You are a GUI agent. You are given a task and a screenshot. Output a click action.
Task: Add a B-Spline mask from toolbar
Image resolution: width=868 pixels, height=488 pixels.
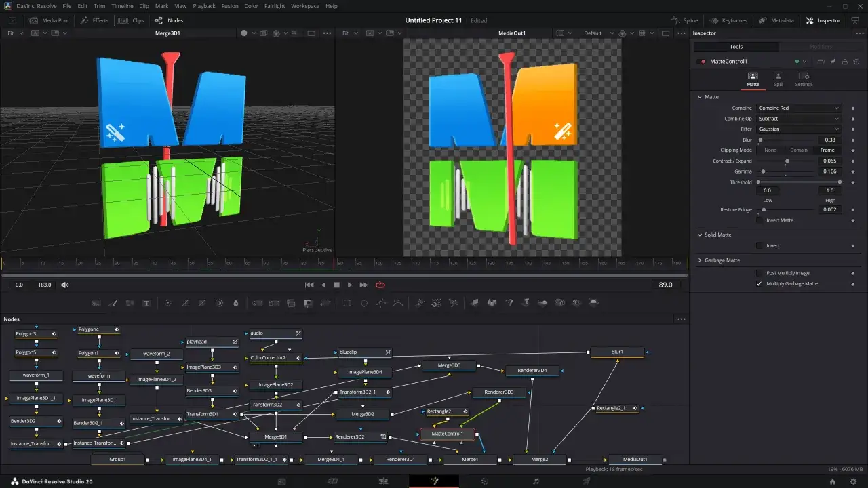coord(398,303)
